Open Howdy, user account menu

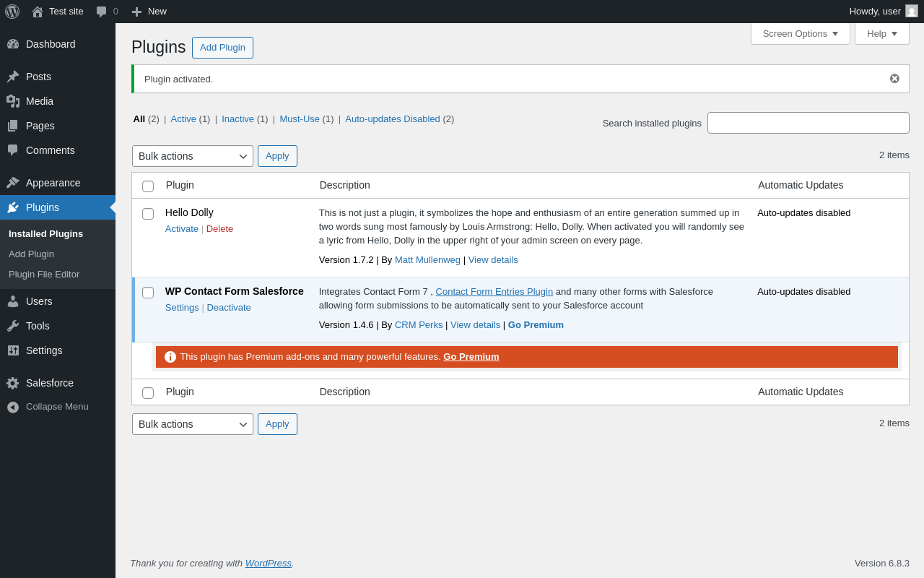point(884,12)
